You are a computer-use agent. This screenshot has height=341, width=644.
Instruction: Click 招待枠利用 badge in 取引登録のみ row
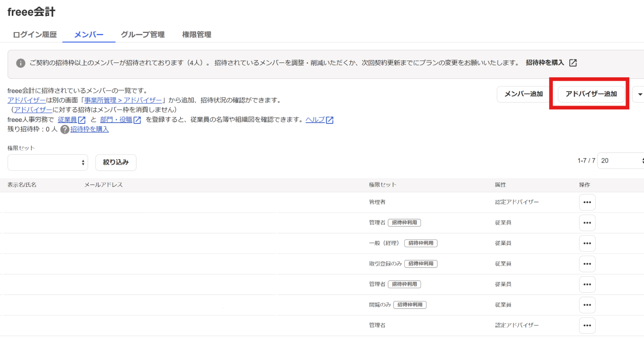[421, 263]
